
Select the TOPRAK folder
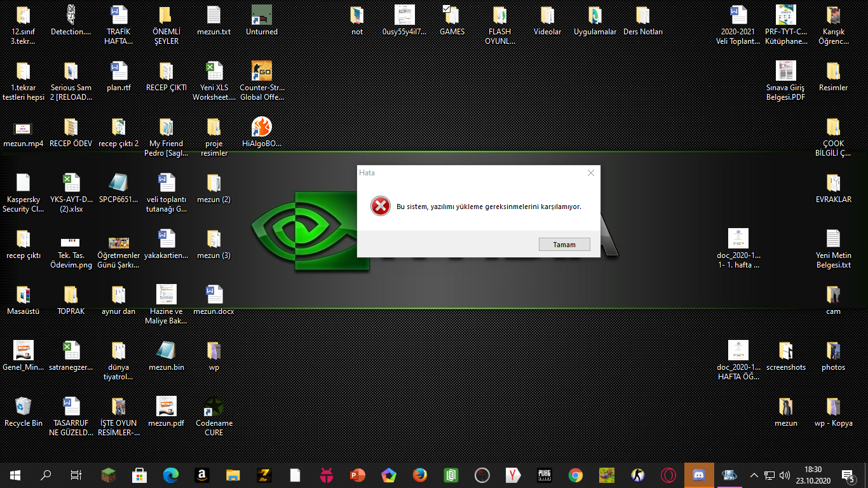pyautogui.click(x=71, y=300)
